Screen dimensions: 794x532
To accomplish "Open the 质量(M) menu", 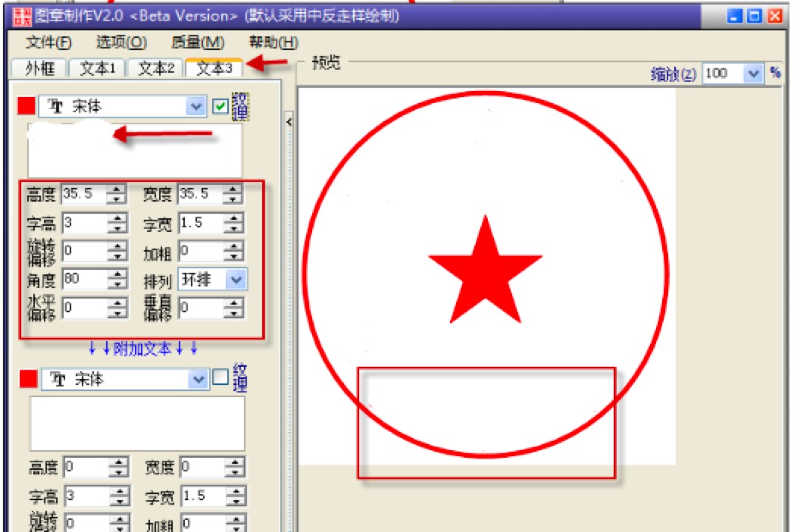I will [x=198, y=42].
